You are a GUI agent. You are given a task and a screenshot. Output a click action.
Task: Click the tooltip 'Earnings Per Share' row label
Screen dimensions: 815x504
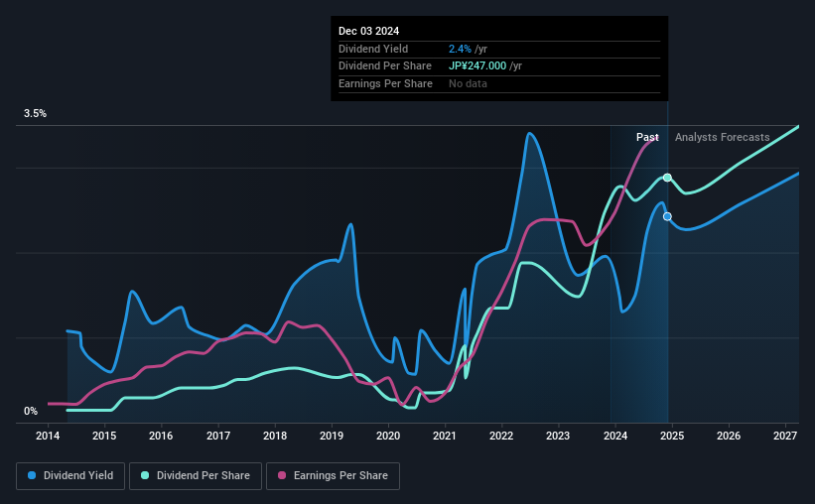click(x=385, y=83)
